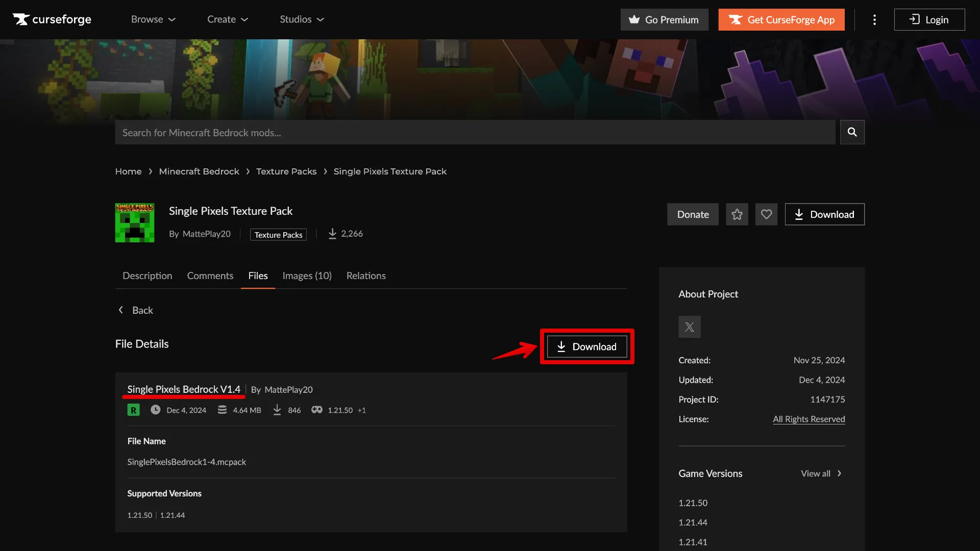Viewport: 980px width, 551px height.
Task: Click the download count icon by 846
Action: click(277, 410)
